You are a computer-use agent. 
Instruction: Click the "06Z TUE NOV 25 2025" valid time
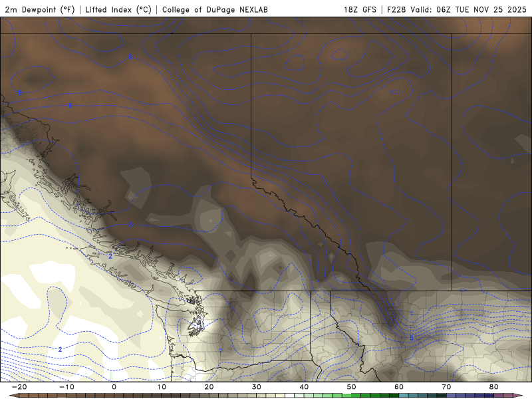point(481,9)
